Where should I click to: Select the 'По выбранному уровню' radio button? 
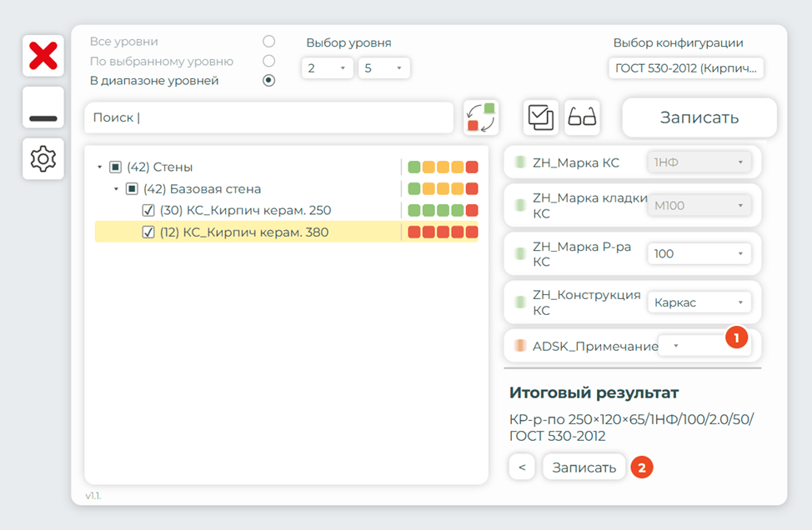[x=268, y=61]
